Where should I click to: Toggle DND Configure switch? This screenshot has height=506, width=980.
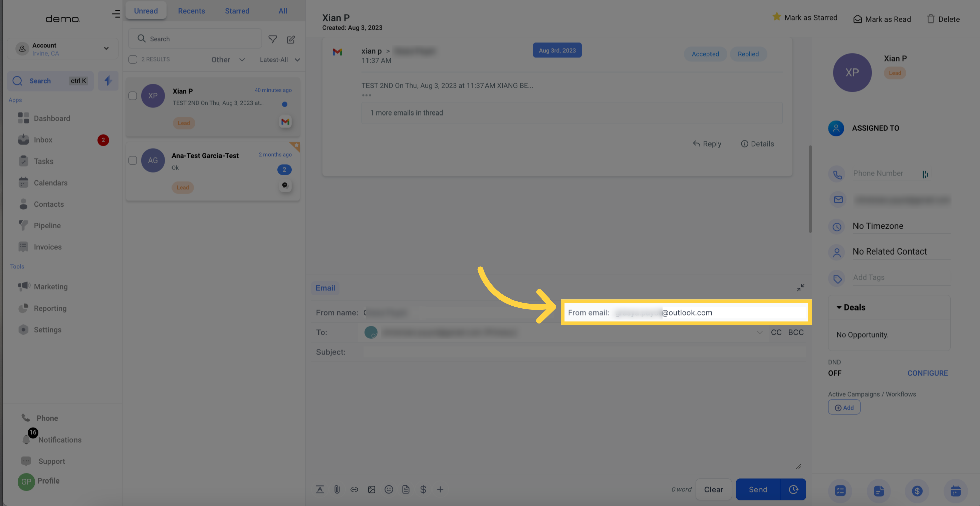[928, 372]
